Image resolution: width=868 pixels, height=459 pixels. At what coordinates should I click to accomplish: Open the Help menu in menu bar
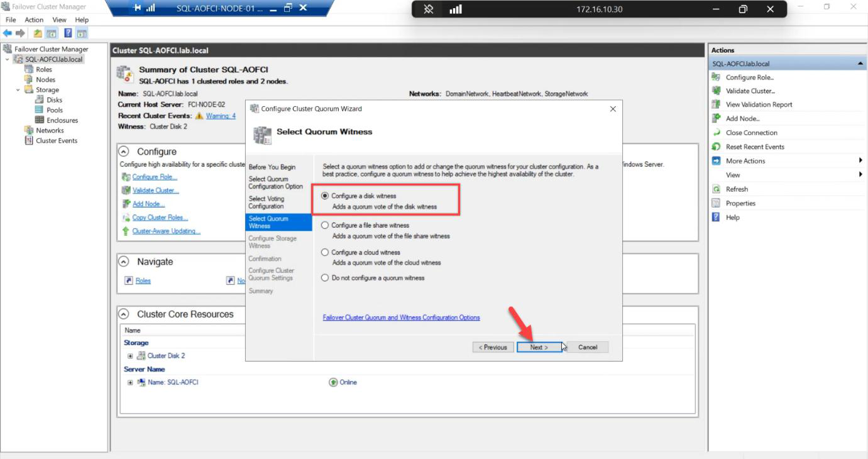click(82, 20)
